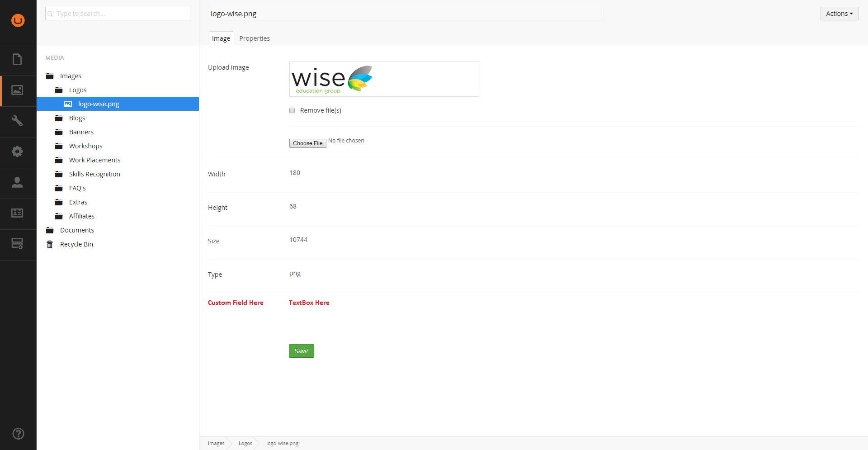
Task: Click the Blogs folder icon
Action: (59, 118)
